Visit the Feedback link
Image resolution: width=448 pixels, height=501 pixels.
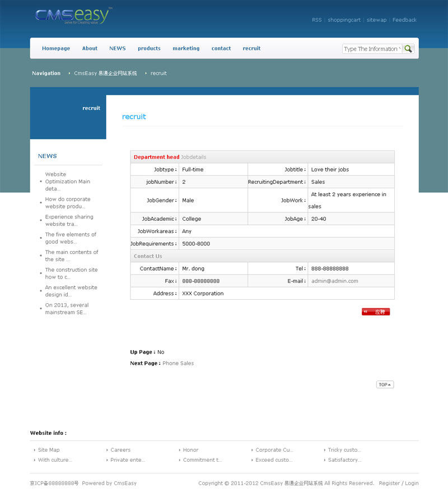tap(404, 20)
